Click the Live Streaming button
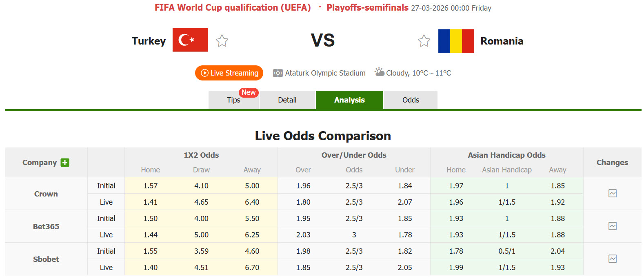This screenshot has height=277, width=644. (229, 73)
